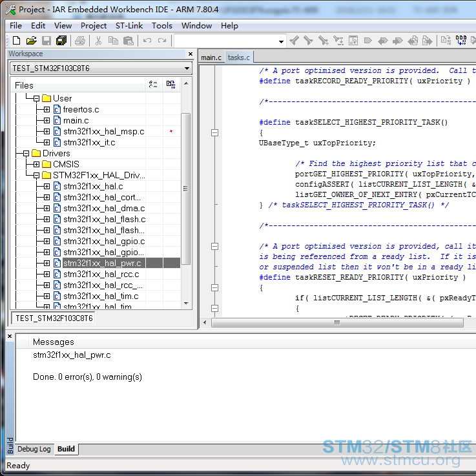Click the Paste clipboard icon
The height and width of the screenshot is (476, 476).
pyautogui.click(x=129, y=41)
